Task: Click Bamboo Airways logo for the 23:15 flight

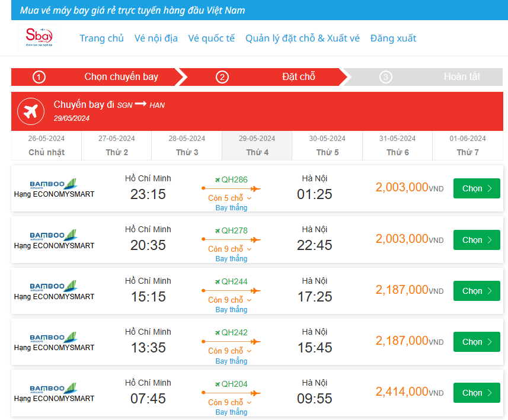Action: [x=54, y=182]
